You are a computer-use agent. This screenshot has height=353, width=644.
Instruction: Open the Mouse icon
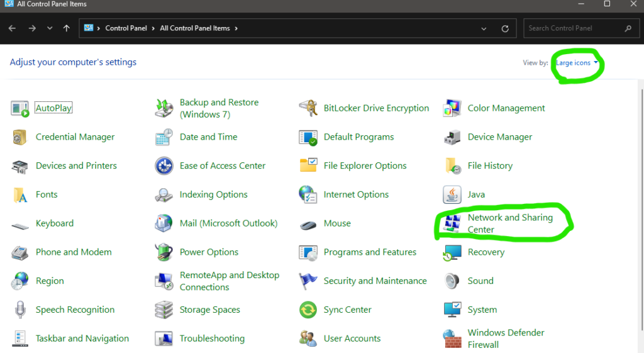[308, 225]
